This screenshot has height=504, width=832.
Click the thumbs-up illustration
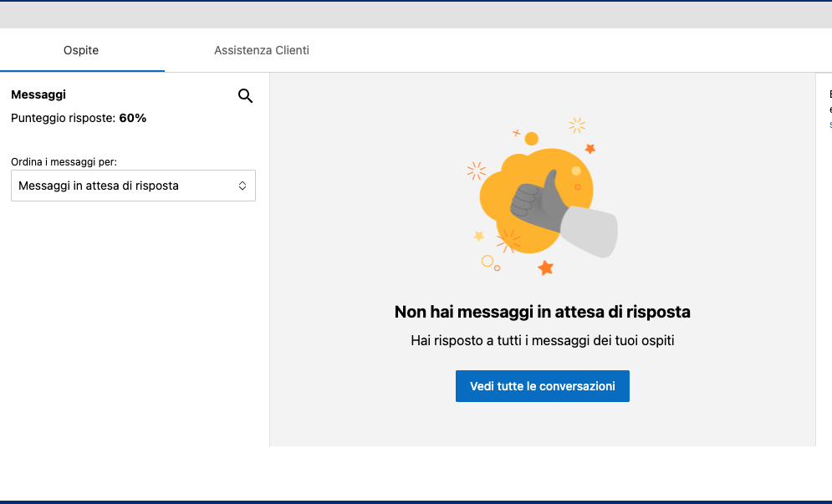(x=543, y=196)
